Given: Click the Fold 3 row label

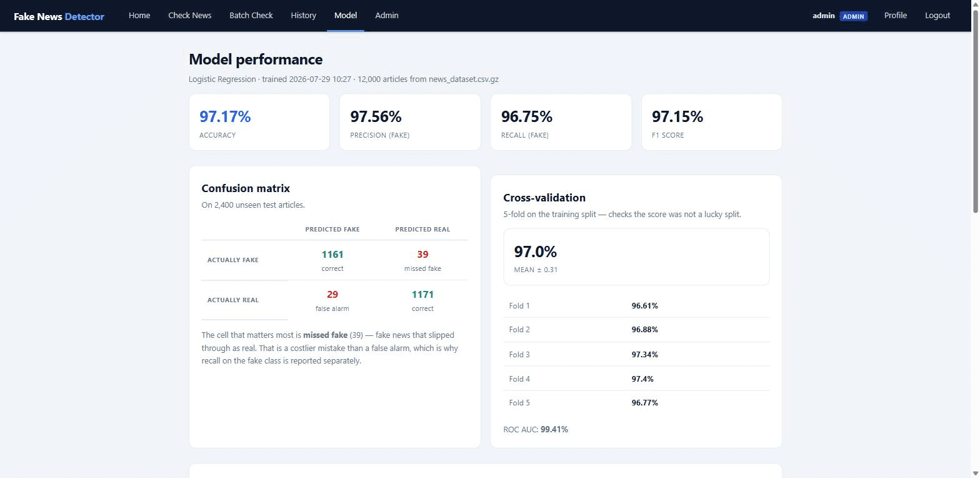Looking at the screenshot, I should point(519,355).
